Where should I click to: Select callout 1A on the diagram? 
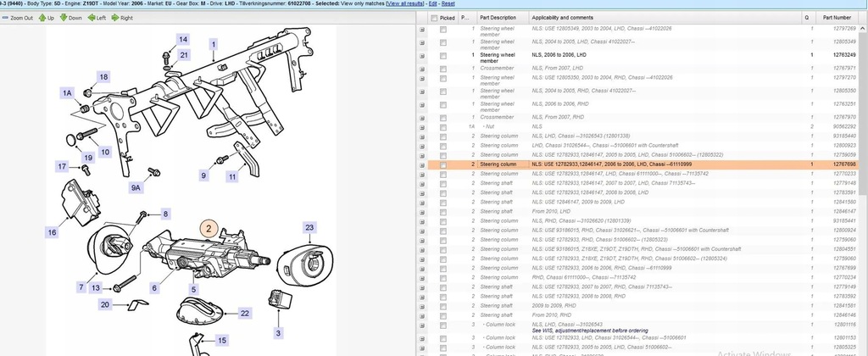[67, 93]
